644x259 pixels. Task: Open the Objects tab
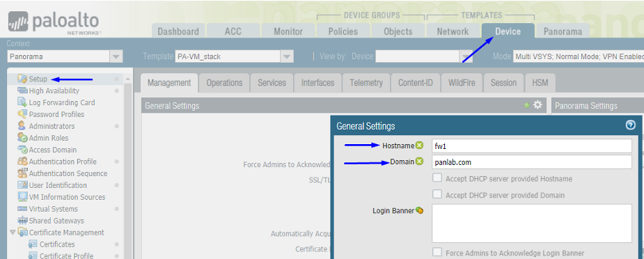pyautogui.click(x=398, y=31)
